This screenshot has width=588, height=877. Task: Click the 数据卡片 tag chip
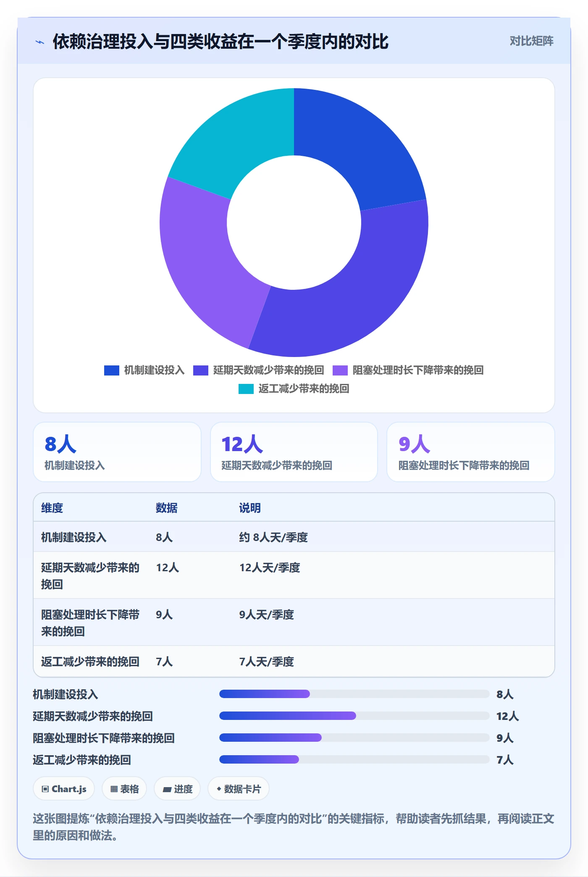[x=239, y=789]
